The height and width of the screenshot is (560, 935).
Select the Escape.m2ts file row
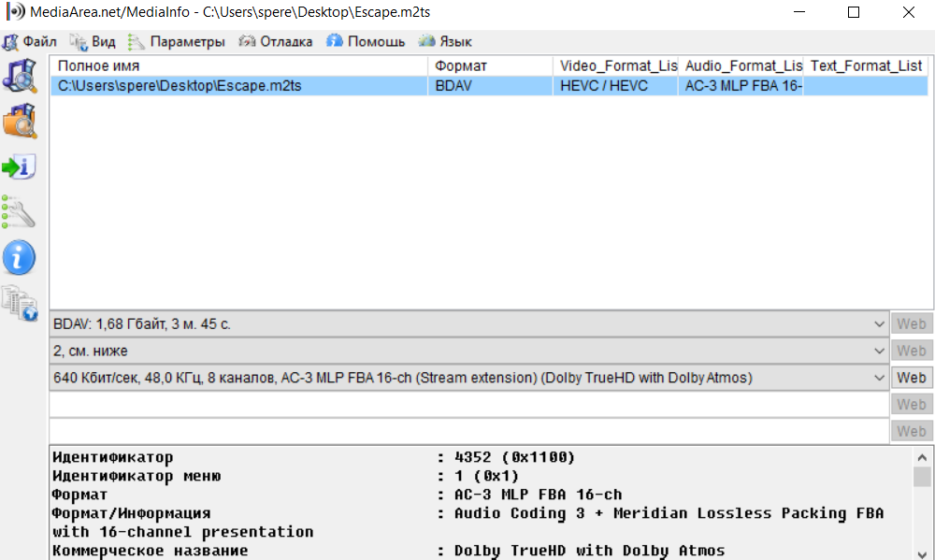pyautogui.click(x=239, y=86)
